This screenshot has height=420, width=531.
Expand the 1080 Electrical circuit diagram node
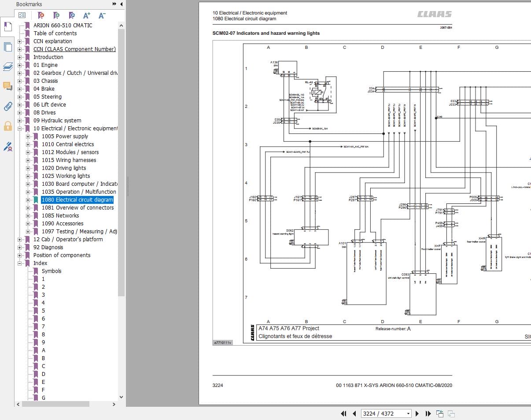click(x=28, y=200)
